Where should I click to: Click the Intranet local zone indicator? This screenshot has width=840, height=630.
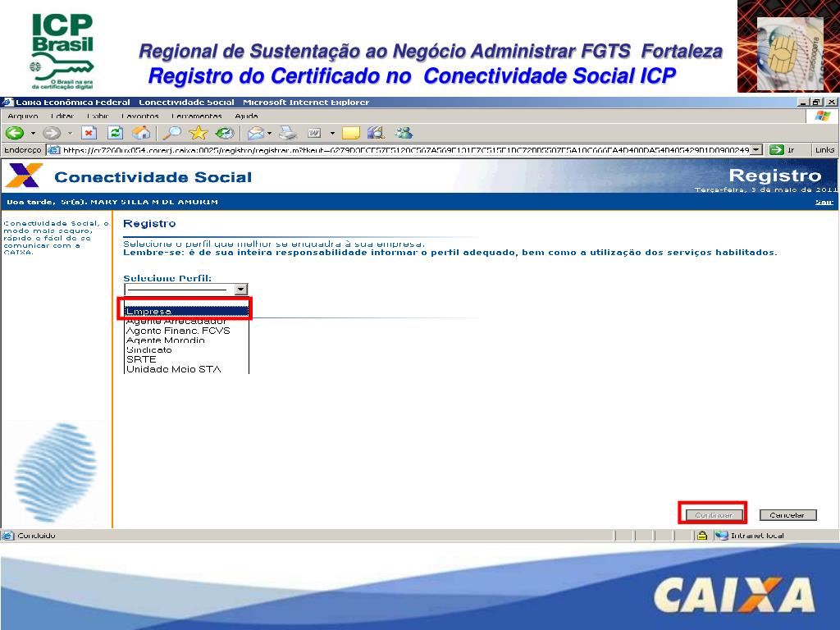click(x=751, y=535)
